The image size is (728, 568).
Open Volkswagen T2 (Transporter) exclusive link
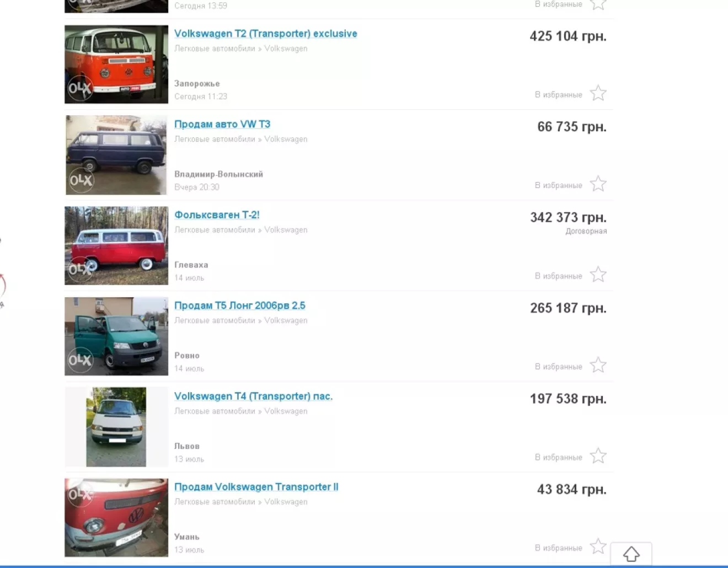(266, 34)
